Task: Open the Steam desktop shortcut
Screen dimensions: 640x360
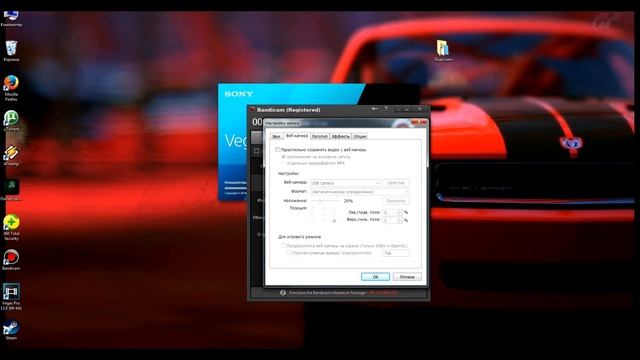Action: click(11, 330)
